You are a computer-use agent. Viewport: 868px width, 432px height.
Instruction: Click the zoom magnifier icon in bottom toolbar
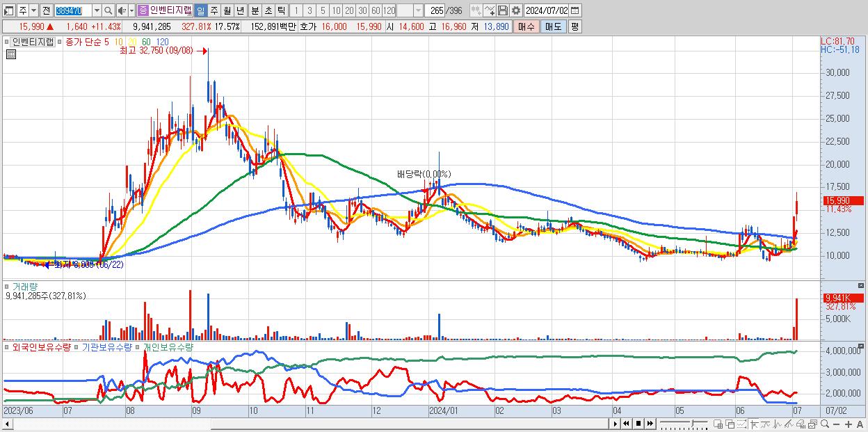coord(825,424)
